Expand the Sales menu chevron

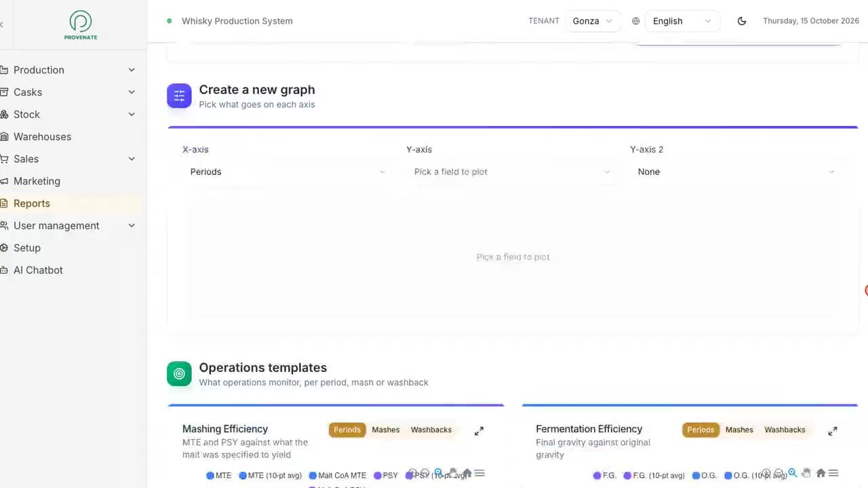tap(132, 159)
